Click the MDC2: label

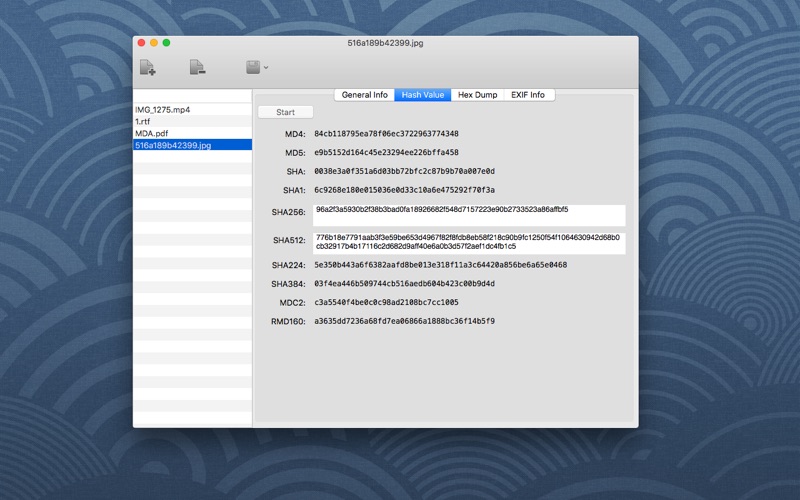[292, 303]
